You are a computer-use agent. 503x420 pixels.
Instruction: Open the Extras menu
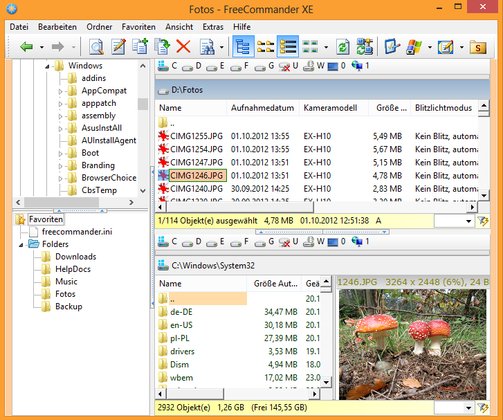pos(213,27)
